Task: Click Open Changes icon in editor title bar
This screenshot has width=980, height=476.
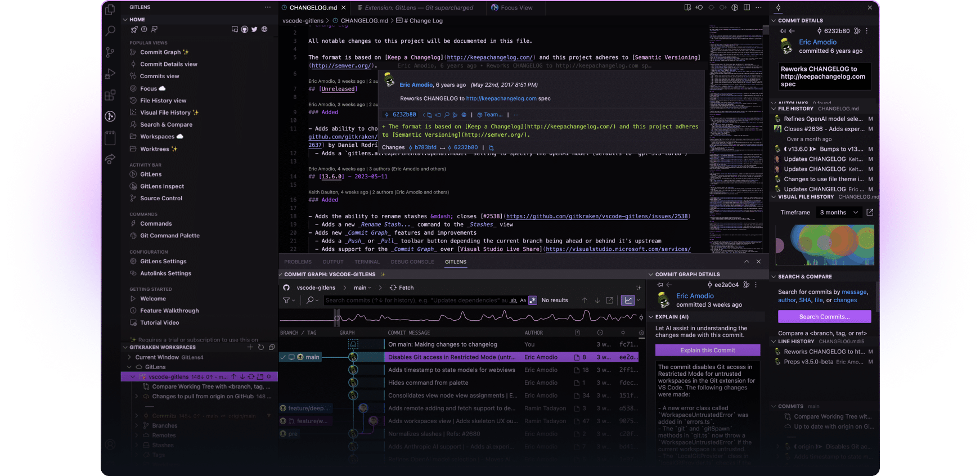Action: (x=687, y=7)
